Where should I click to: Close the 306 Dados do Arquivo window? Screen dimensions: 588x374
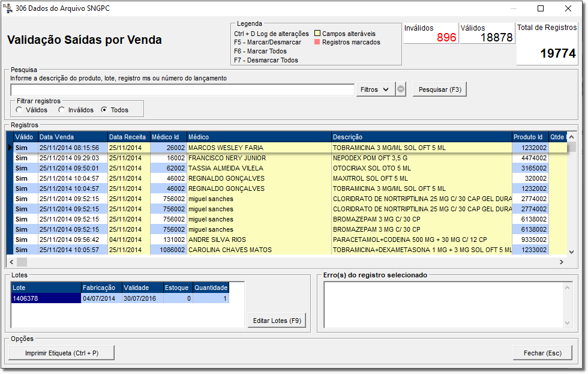point(568,8)
